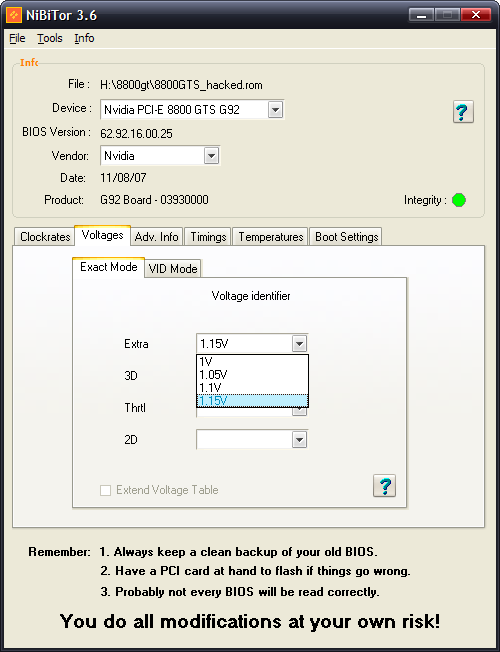The width and height of the screenshot is (500, 652).
Task: Minimize the NiBiTor window
Action: pos(421,16)
